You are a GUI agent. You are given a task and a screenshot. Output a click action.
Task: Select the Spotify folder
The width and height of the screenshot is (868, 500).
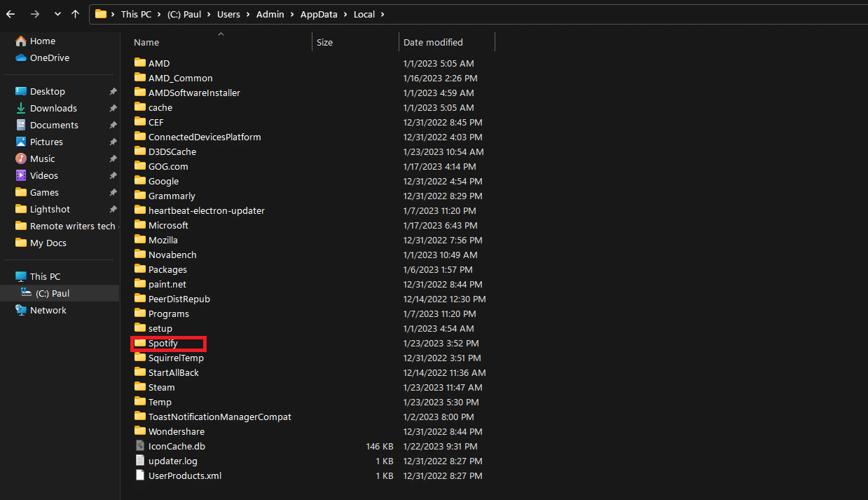(x=156, y=343)
